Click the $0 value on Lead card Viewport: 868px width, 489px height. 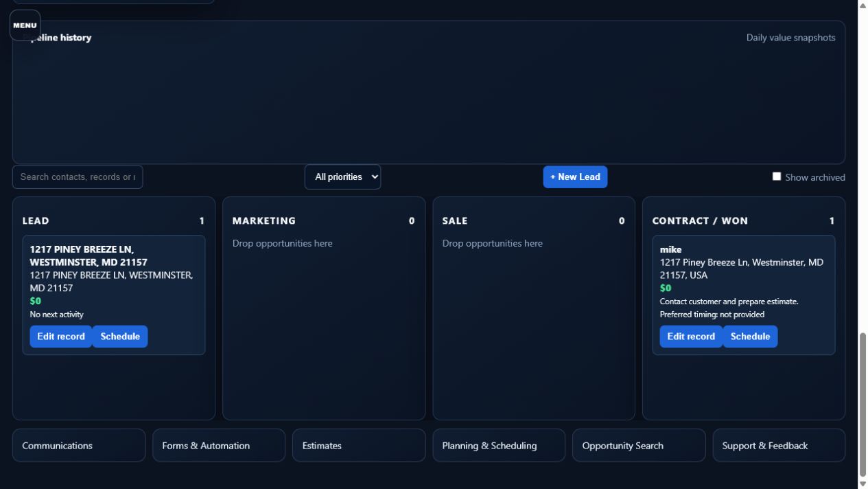tap(36, 302)
